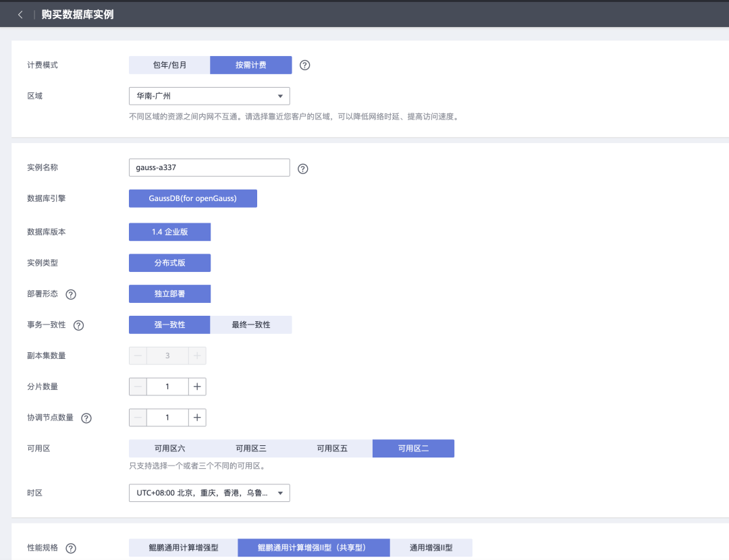729x560 pixels.
Task: Select 1.4 企业版 database version
Action: 169,232
